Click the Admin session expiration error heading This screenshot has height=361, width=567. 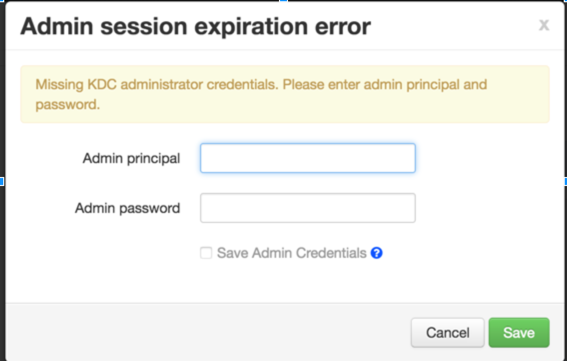(x=196, y=26)
